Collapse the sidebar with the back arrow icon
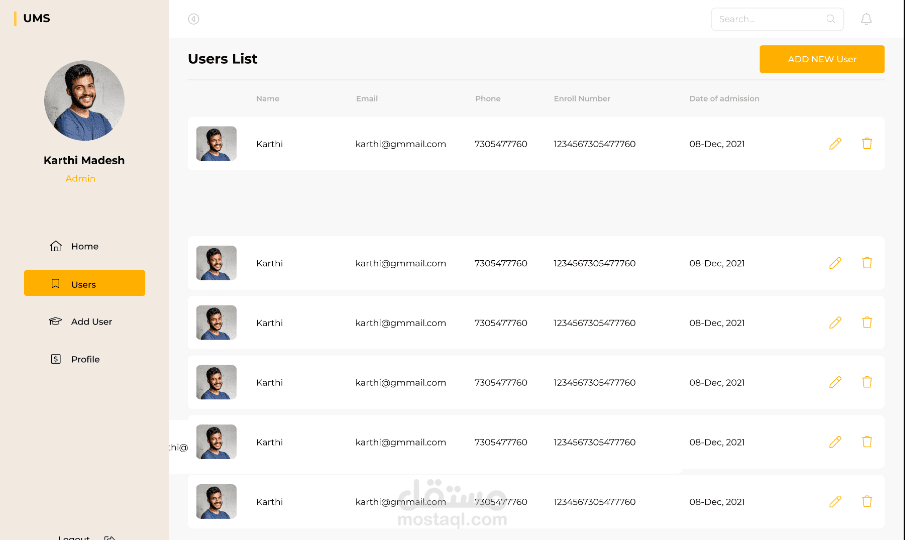The height and width of the screenshot is (540, 905). pos(193,19)
